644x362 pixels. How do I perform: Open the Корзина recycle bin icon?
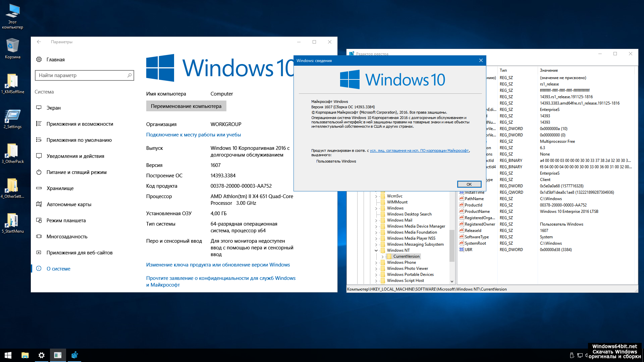point(12,46)
